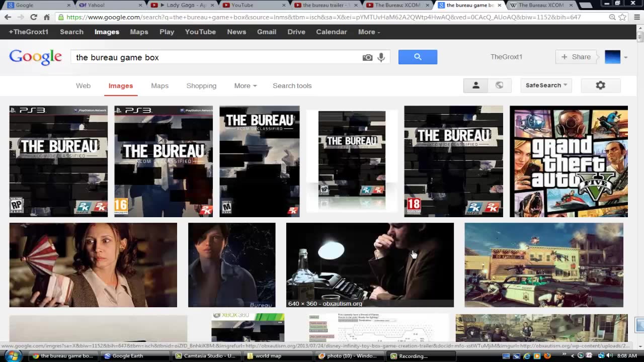Click the blue search magnifier button
644x362 pixels.
click(x=418, y=57)
